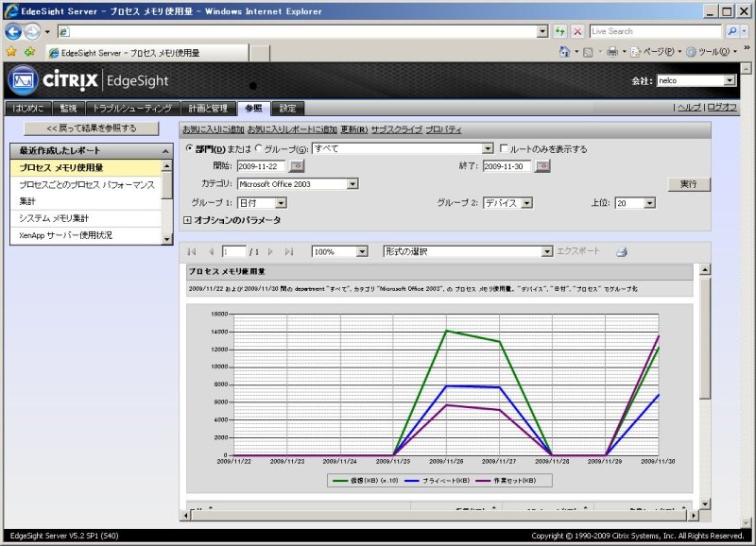The height and width of the screenshot is (546, 756).
Task: Click the browser Print icon in command bar
Action: [612, 52]
